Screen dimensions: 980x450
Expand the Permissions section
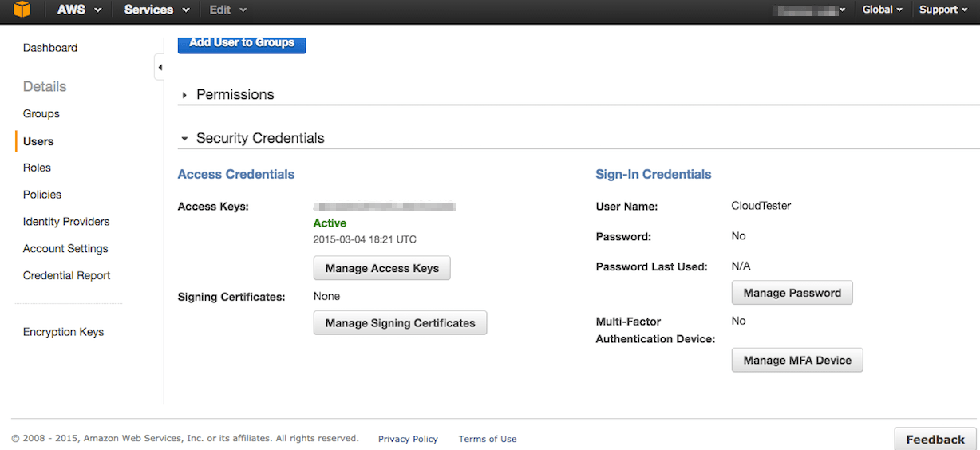[185, 95]
